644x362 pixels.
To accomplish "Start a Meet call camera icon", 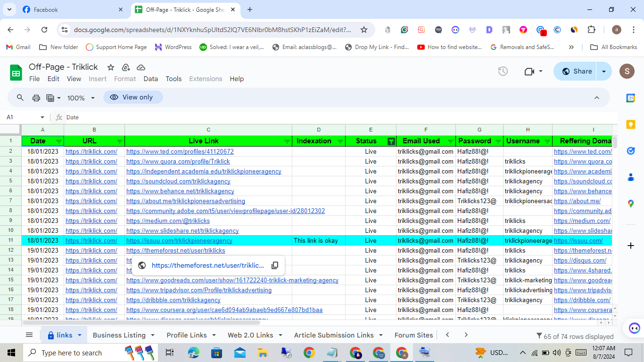I will coord(529,71).
